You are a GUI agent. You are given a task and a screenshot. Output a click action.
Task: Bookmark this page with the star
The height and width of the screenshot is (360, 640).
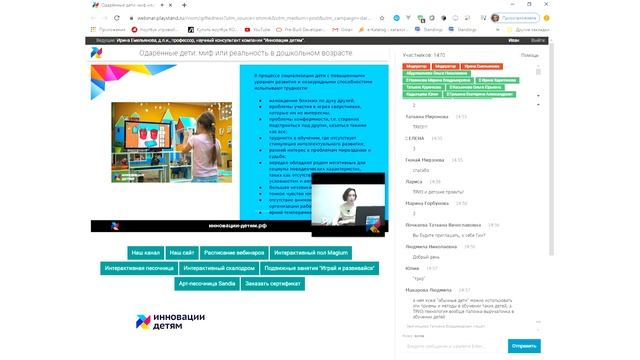(x=382, y=18)
